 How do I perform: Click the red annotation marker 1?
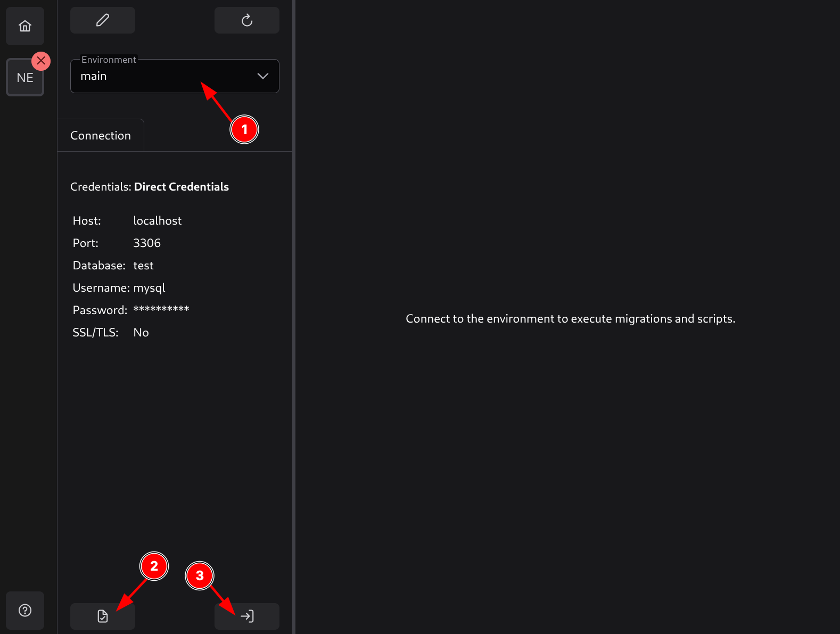[x=244, y=129]
